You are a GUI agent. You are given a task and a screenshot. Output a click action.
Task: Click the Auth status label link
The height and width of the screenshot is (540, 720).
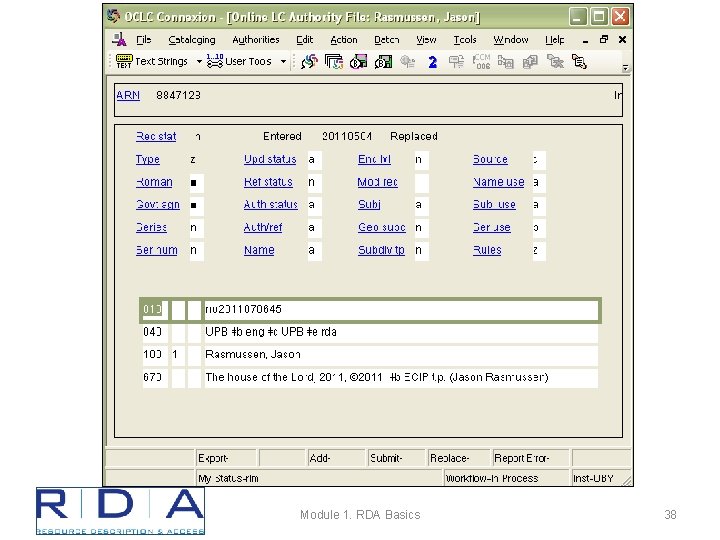271,204
